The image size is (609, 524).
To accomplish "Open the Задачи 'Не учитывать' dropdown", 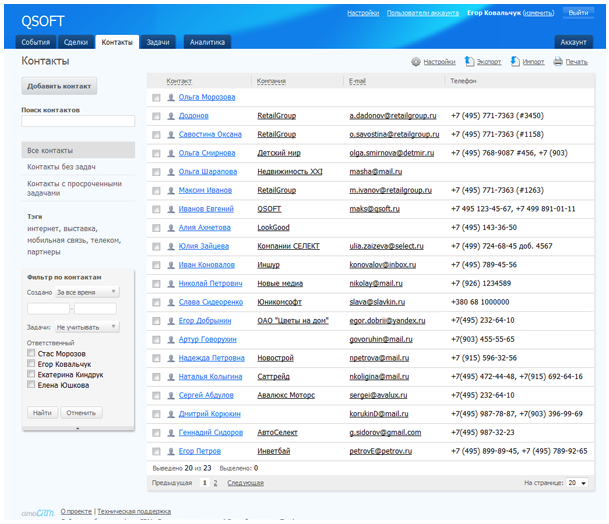I will point(87,327).
